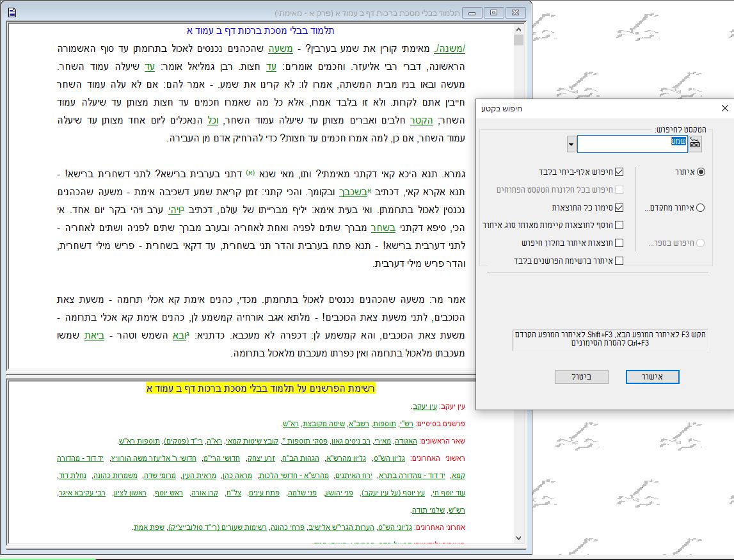Open the שיטה מקובצת commentary link
Viewport: 734px width, 560px height.
tap(323, 424)
